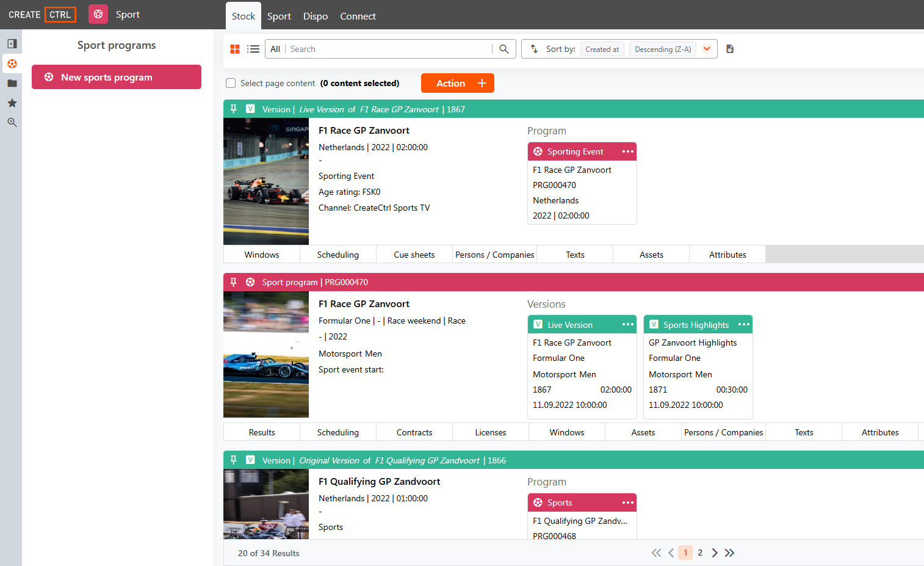This screenshot has height=566, width=924.
Task: Open Texts tab of sport program
Action: point(804,432)
